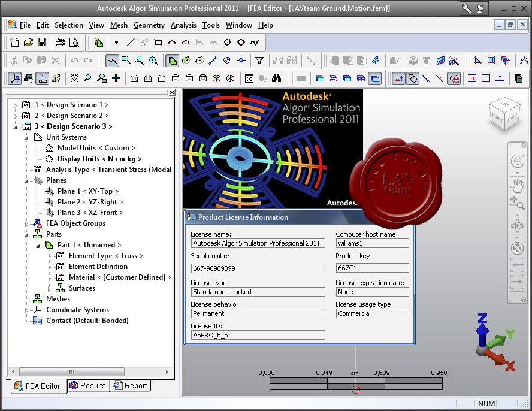
Task: Select the zoom magnifier with arrows tool
Action: coord(88,78)
